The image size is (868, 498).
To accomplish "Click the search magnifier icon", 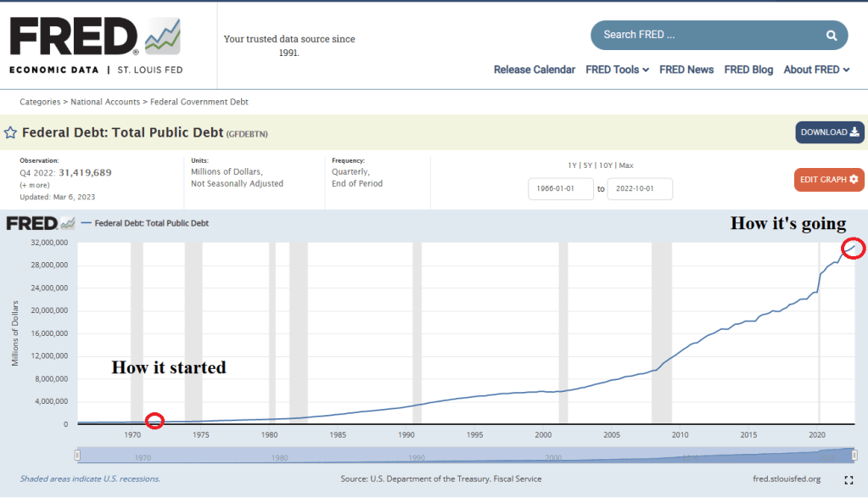I will [x=832, y=36].
